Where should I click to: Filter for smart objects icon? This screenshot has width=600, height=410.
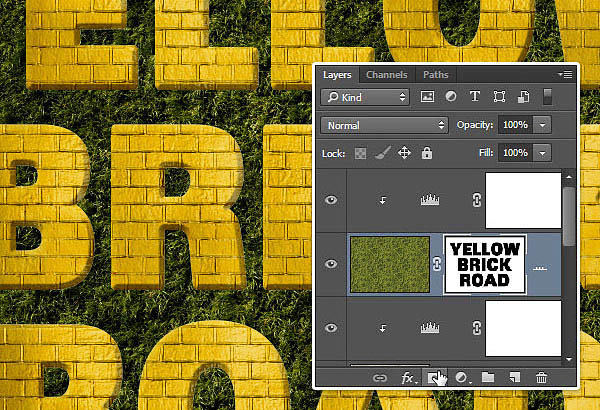[523, 96]
